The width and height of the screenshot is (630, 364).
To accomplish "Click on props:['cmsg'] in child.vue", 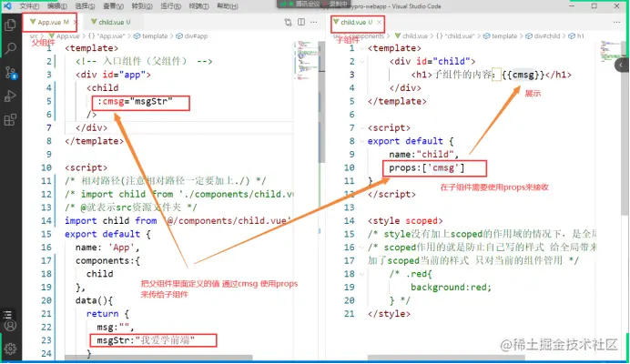I will 427,167.
